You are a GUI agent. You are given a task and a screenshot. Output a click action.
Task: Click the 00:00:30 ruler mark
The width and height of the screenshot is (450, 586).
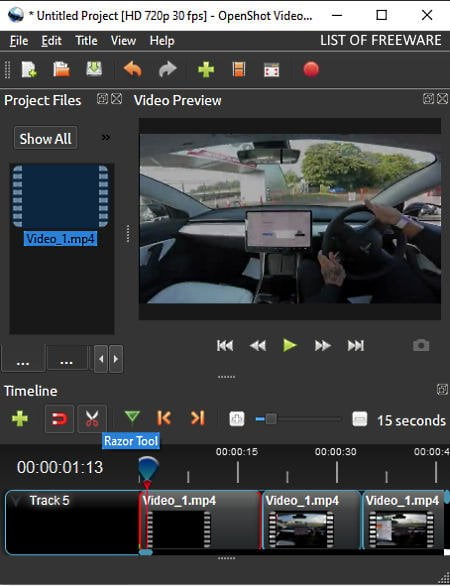point(336,451)
